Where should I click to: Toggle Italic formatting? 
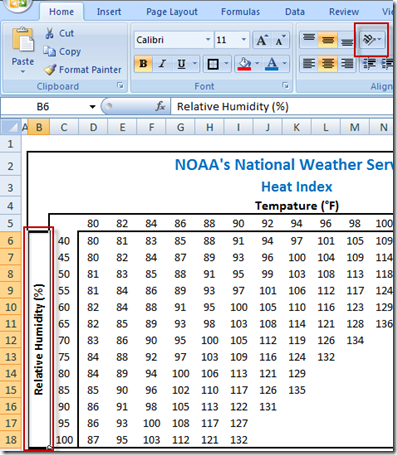[x=162, y=63]
